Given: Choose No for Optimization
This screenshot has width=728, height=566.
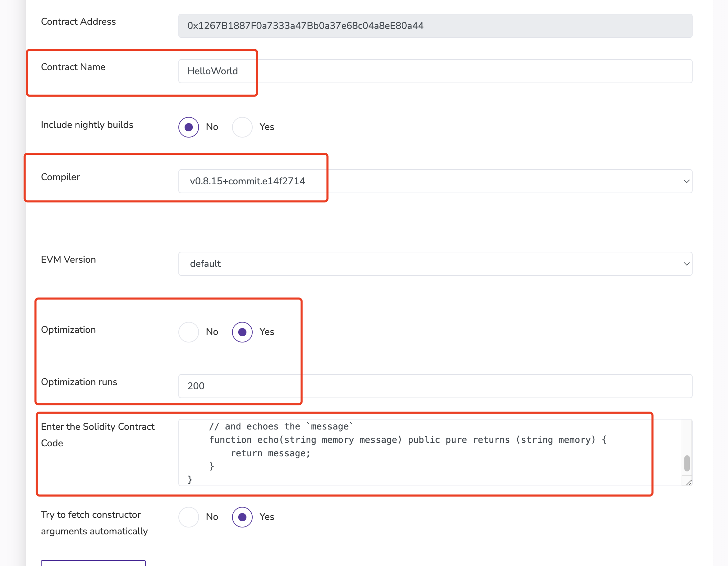Looking at the screenshot, I should point(189,332).
